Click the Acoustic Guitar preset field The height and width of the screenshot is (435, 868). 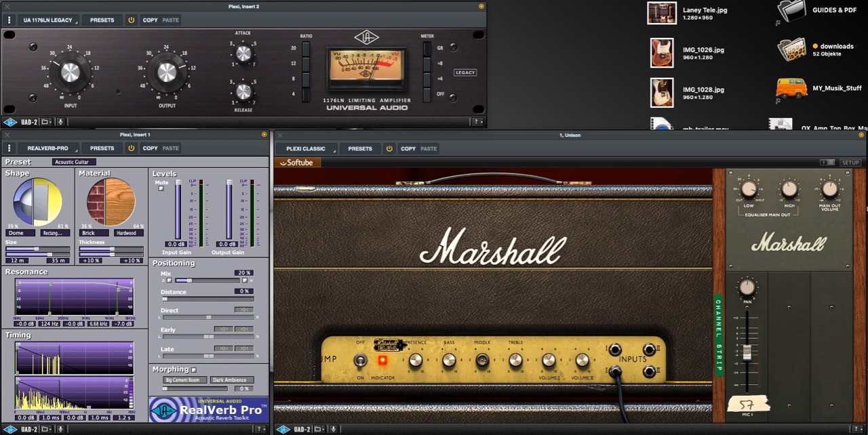point(75,162)
